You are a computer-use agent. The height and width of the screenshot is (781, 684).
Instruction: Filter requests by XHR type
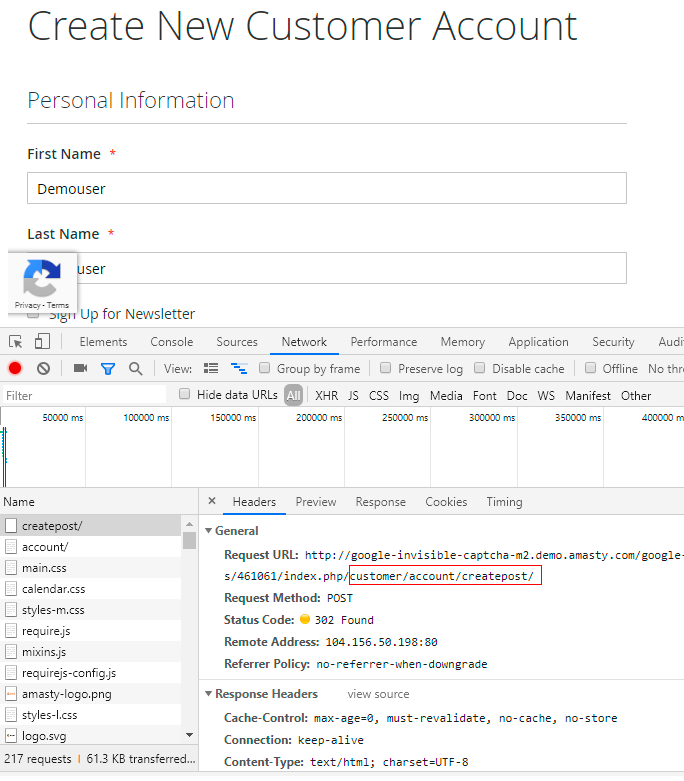point(326,396)
